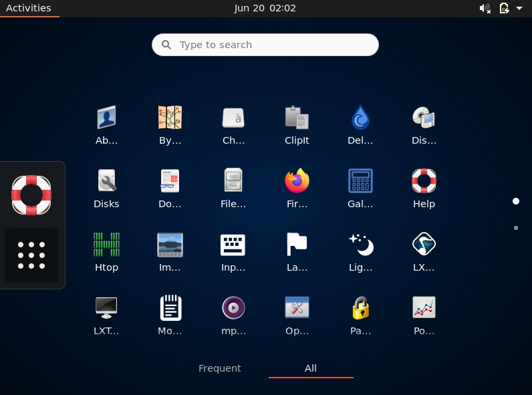The height and width of the screenshot is (395, 532).
Task: Open the volume status indicator
Action: tap(485, 8)
